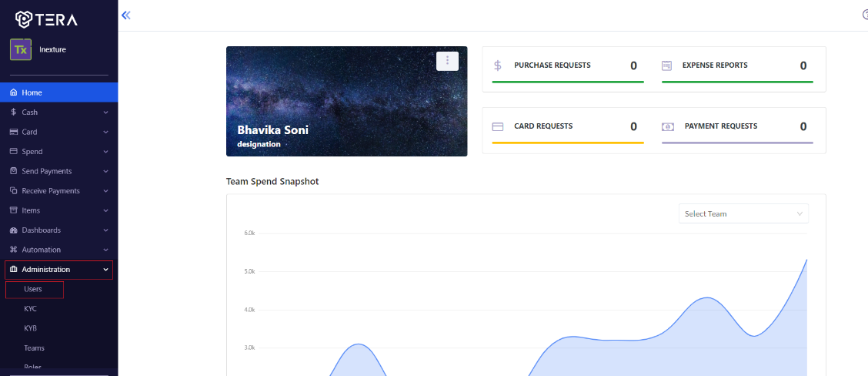Click the galaxy profile banner image
The height and width of the screenshot is (376, 868).
pos(346,101)
